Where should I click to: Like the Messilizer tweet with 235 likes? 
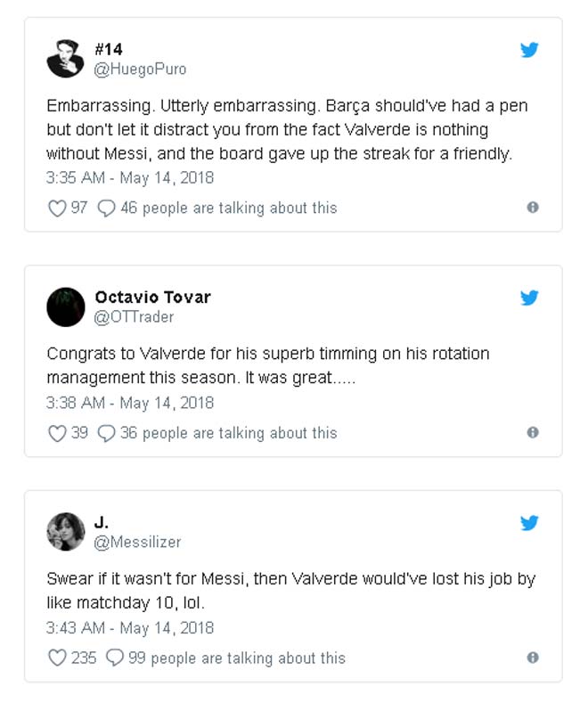coord(57,658)
